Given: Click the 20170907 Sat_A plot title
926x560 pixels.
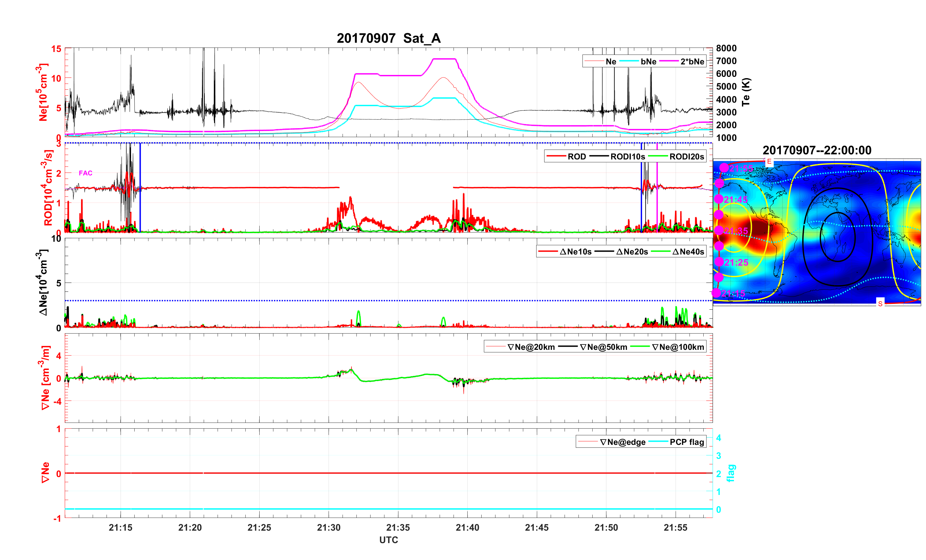Looking at the screenshot, I should point(388,38).
